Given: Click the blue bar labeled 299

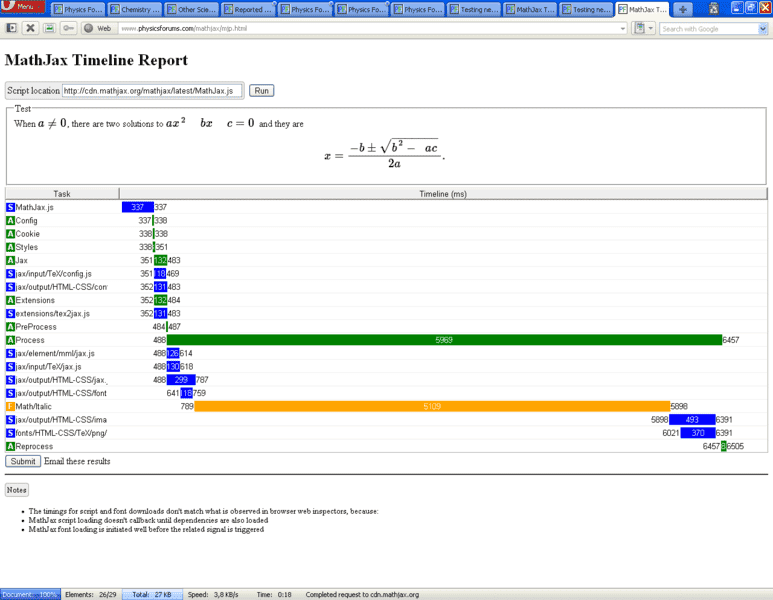Looking at the screenshot, I should (181, 380).
